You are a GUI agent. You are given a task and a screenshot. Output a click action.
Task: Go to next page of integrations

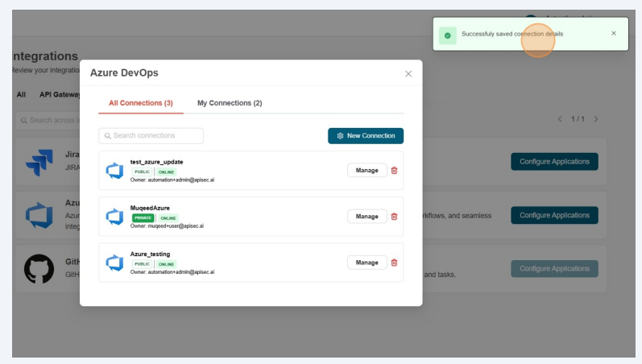[596, 119]
